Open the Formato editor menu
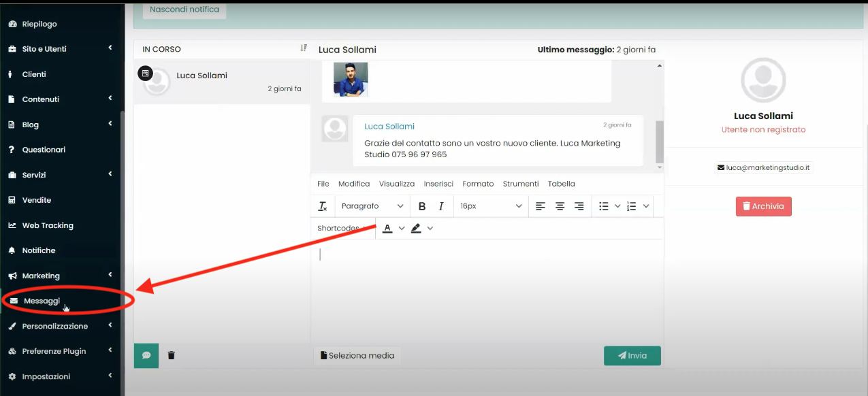This screenshot has width=868, height=396. click(478, 184)
